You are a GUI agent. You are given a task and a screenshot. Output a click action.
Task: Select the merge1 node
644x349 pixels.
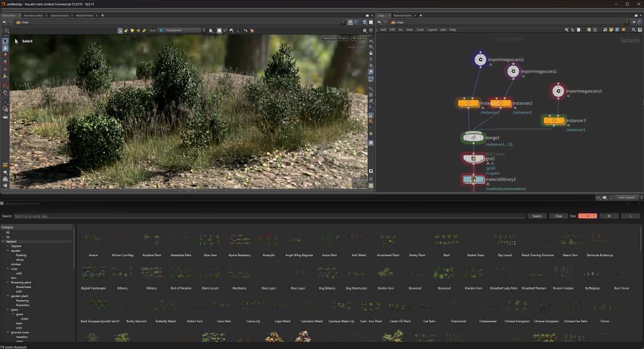click(x=473, y=138)
